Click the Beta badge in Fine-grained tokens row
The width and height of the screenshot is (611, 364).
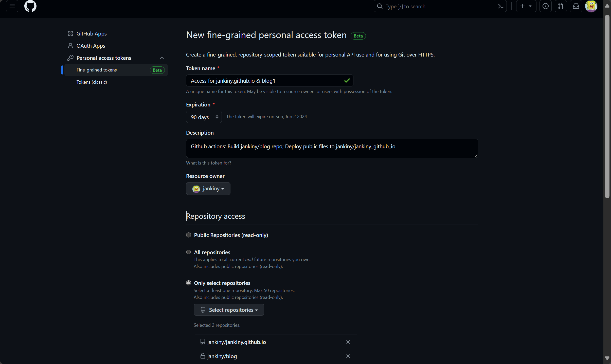pos(157,70)
